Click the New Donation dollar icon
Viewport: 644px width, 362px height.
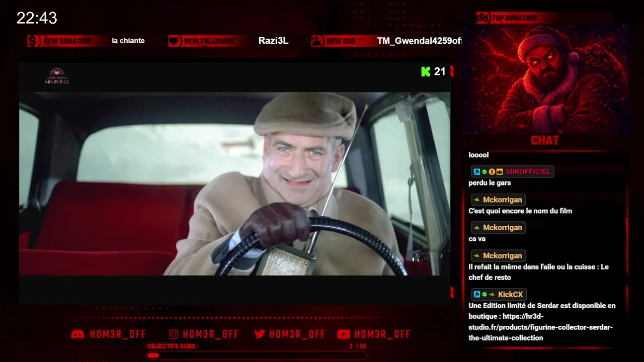34,41
